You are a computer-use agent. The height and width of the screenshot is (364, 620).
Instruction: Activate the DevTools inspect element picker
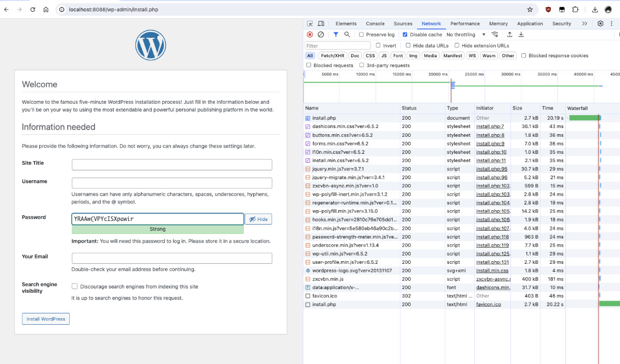point(310,24)
